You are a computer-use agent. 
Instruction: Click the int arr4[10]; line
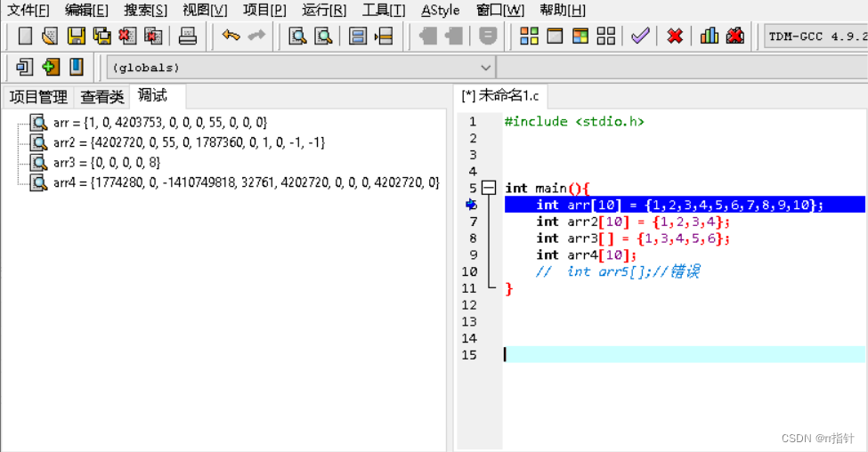[586, 255]
